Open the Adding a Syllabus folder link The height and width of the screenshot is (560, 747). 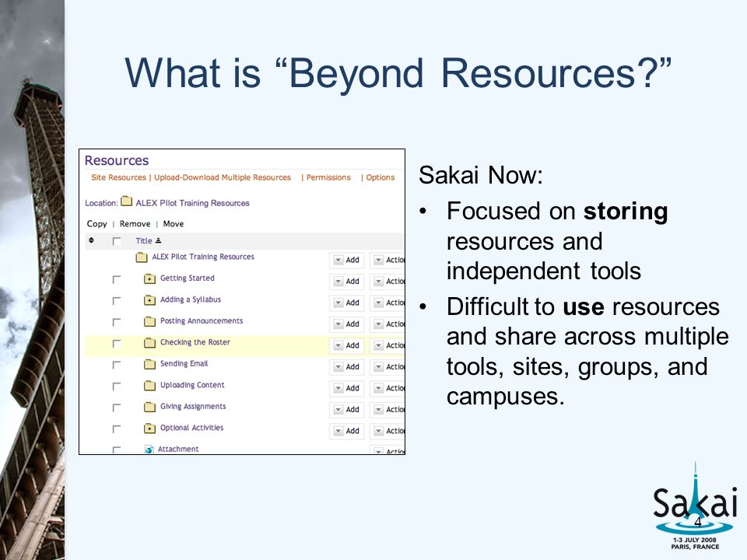[191, 299]
